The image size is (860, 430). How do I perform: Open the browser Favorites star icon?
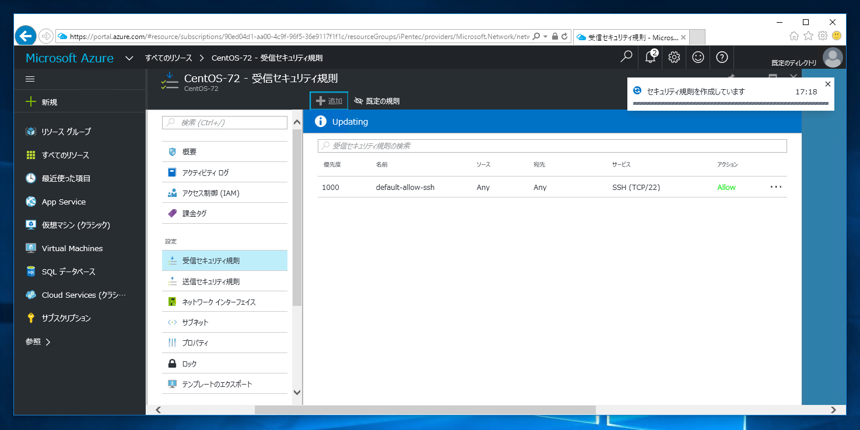point(808,36)
